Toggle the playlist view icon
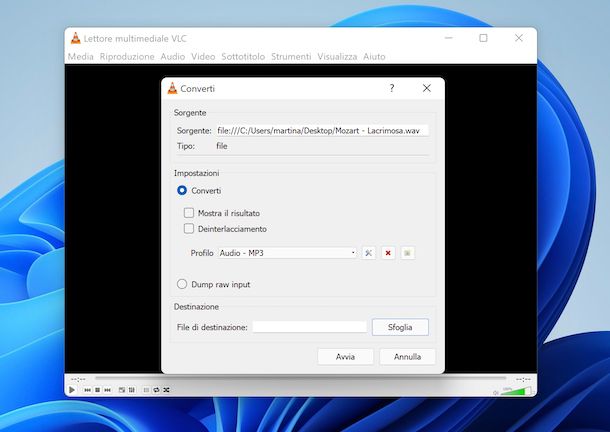The width and height of the screenshot is (610, 432). tap(146, 390)
